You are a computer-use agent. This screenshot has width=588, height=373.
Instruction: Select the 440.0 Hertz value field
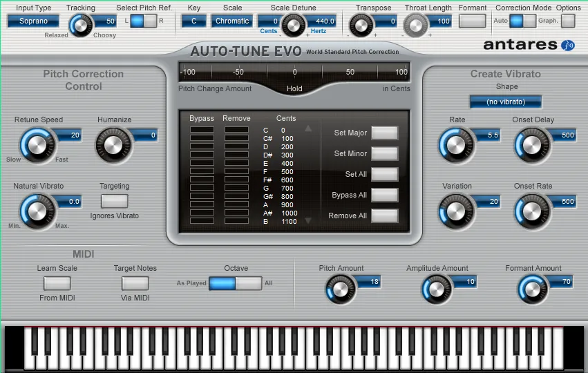[321, 21]
